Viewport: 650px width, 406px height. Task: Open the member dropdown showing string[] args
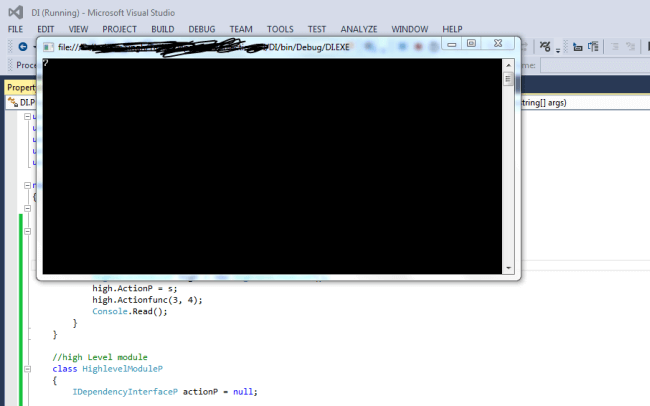click(585, 102)
